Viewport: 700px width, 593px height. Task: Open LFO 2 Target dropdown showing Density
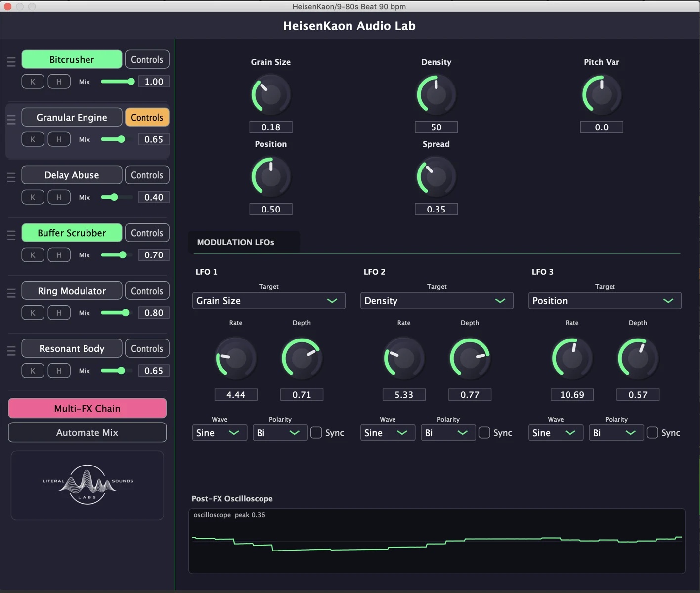(x=437, y=300)
